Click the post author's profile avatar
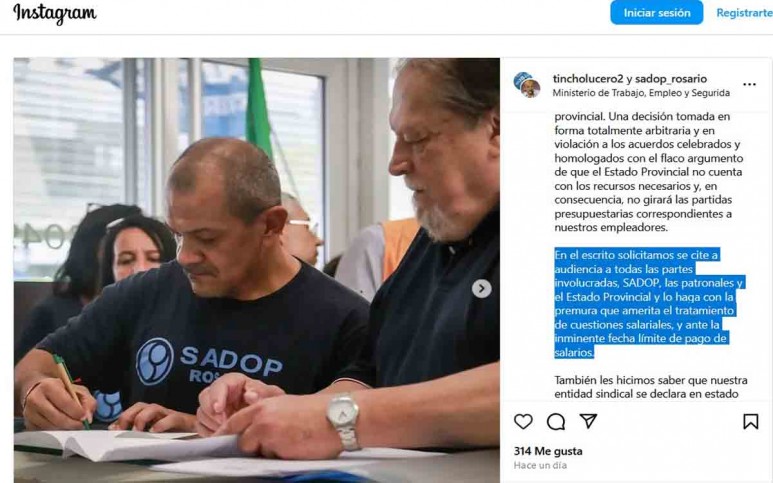 pos(527,85)
